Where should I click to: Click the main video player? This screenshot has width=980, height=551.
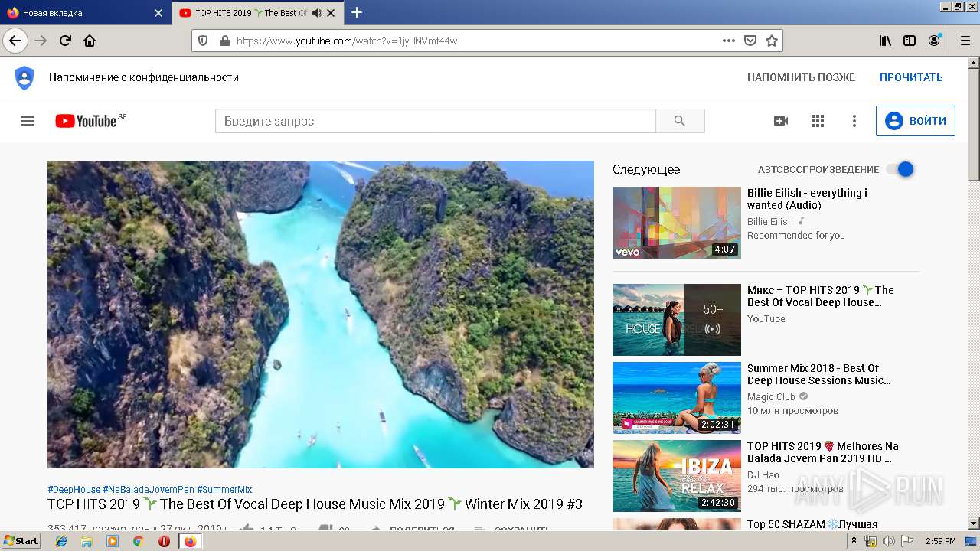click(x=321, y=314)
